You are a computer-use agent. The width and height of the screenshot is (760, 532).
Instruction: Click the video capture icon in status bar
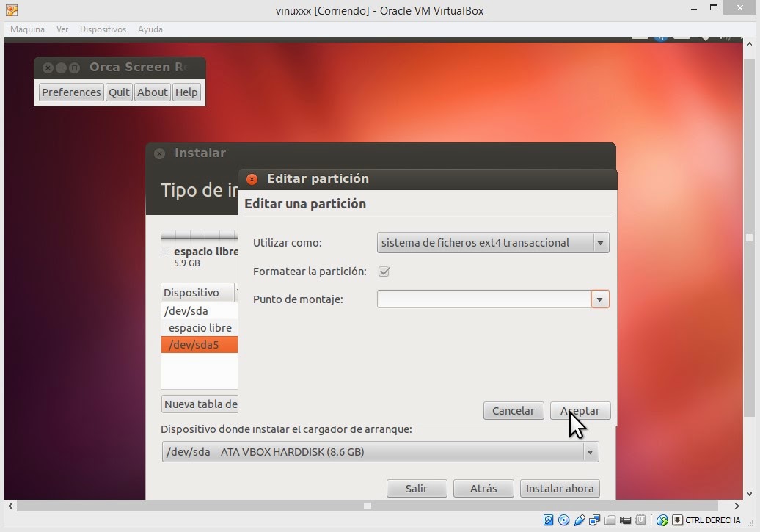625,520
